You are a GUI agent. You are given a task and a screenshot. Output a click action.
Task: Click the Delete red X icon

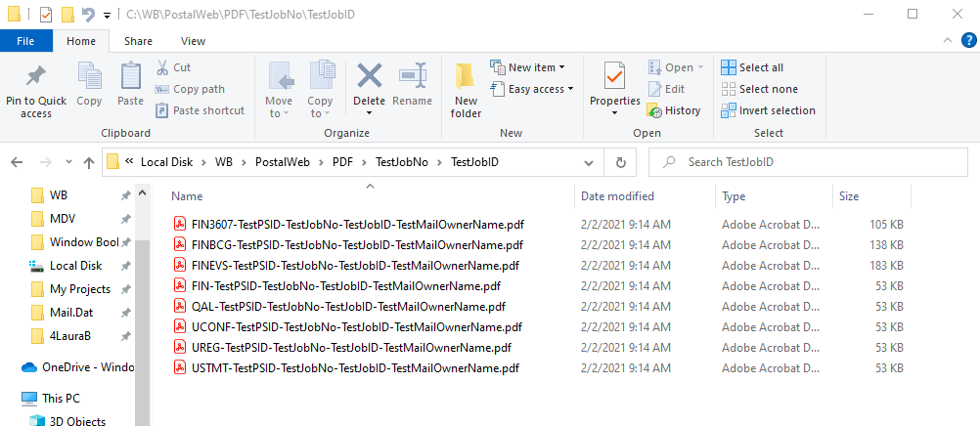coord(369,76)
